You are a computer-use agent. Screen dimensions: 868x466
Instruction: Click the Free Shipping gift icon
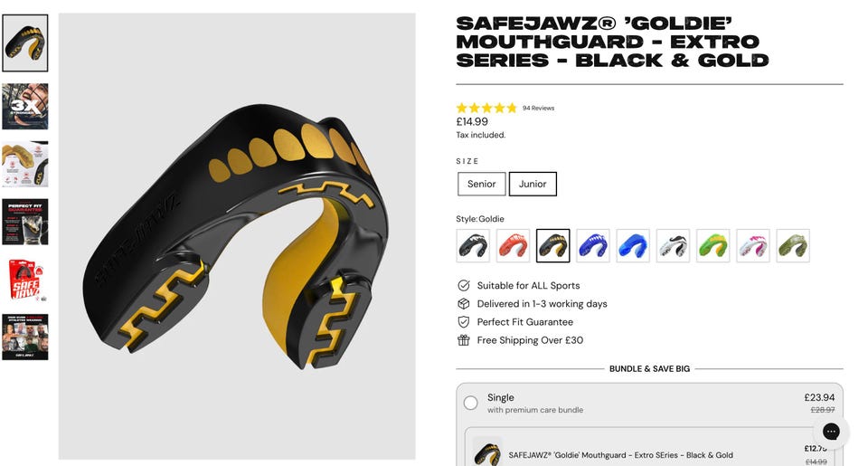point(463,340)
